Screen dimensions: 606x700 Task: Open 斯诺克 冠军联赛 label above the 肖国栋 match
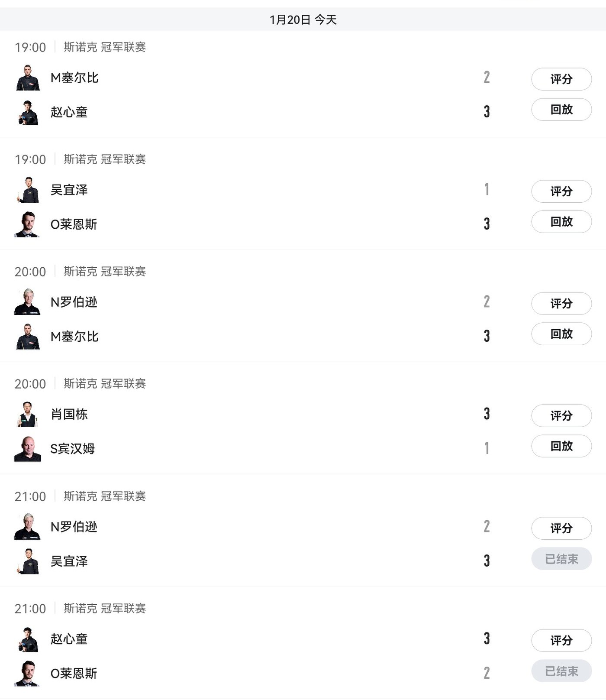click(x=105, y=384)
